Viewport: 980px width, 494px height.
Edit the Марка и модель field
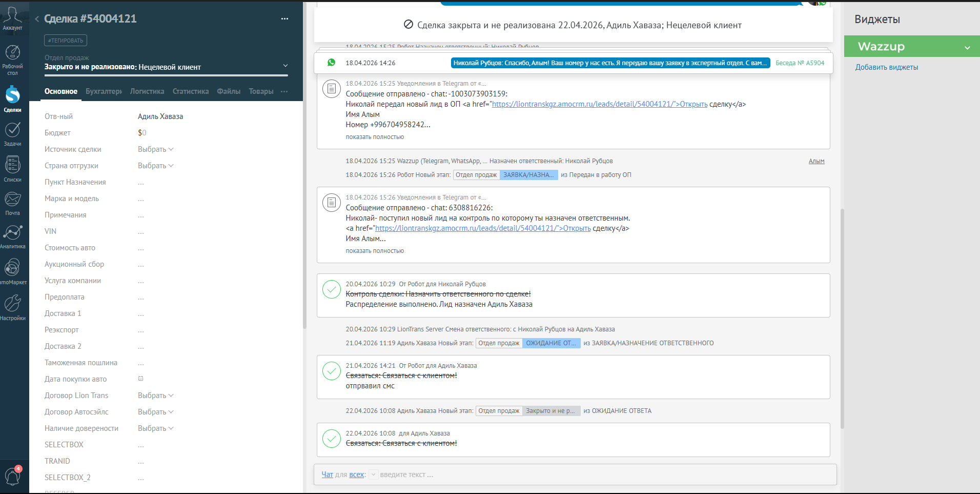click(141, 199)
